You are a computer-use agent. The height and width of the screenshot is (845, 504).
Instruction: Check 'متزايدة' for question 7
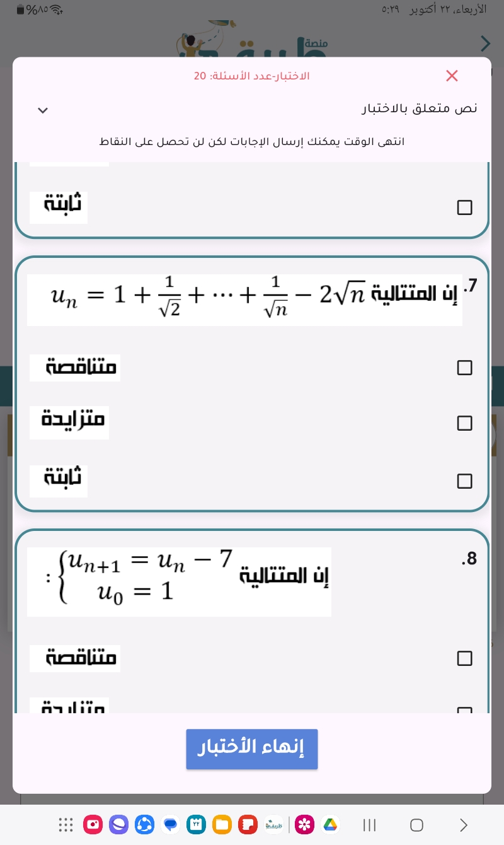tap(464, 423)
